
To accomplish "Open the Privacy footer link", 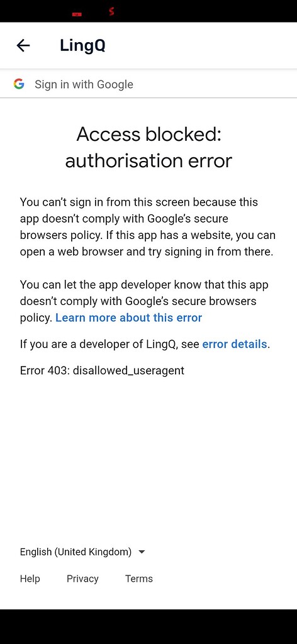I will point(82,579).
